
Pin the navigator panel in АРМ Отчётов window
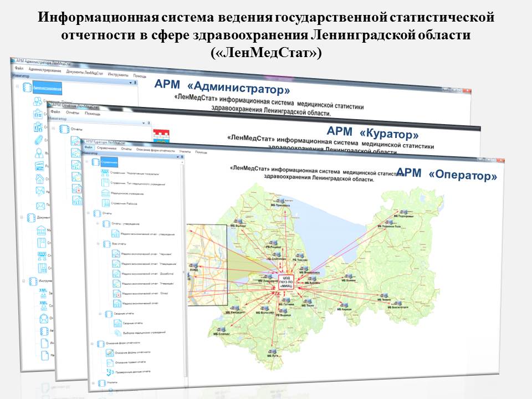149,123
